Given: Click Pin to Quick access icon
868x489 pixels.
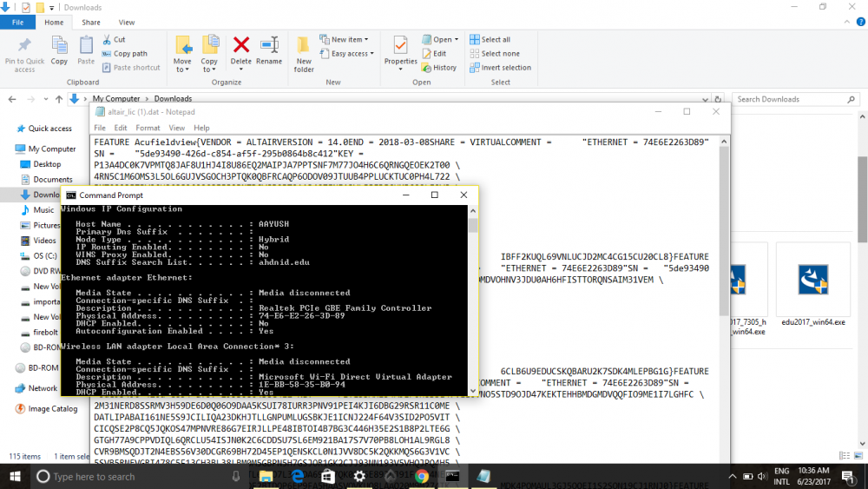Looking at the screenshot, I should click(x=24, y=55).
